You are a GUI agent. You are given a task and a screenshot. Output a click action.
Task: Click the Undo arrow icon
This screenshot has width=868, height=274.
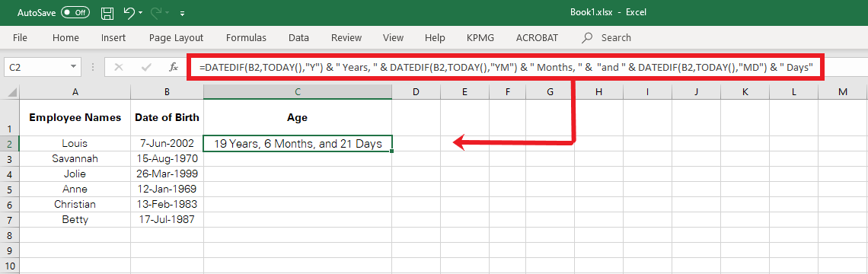(129, 12)
